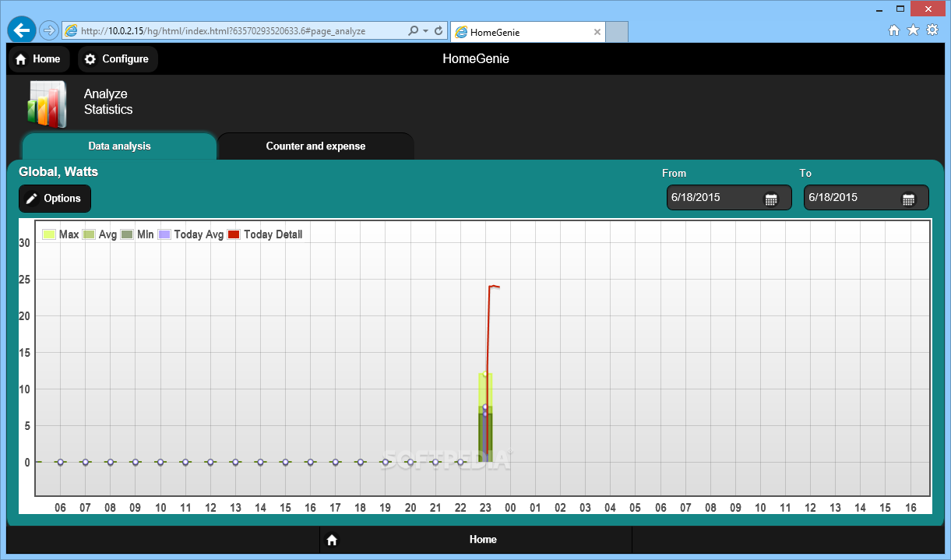The height and width of the screenshot is (560, 951).
Task: Open the Configure menu button
Action: pos(118,59)
